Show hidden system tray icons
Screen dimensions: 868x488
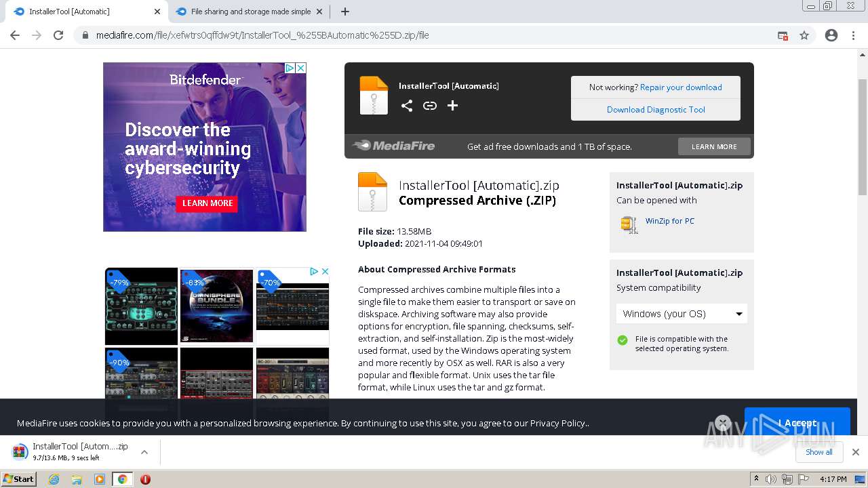click(x=756, y=479)
